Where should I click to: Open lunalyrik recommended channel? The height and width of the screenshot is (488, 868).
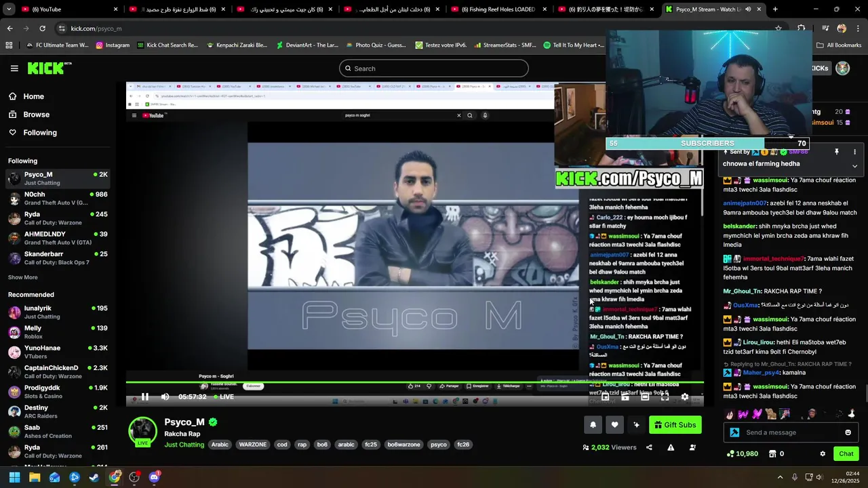pos(58,312)
